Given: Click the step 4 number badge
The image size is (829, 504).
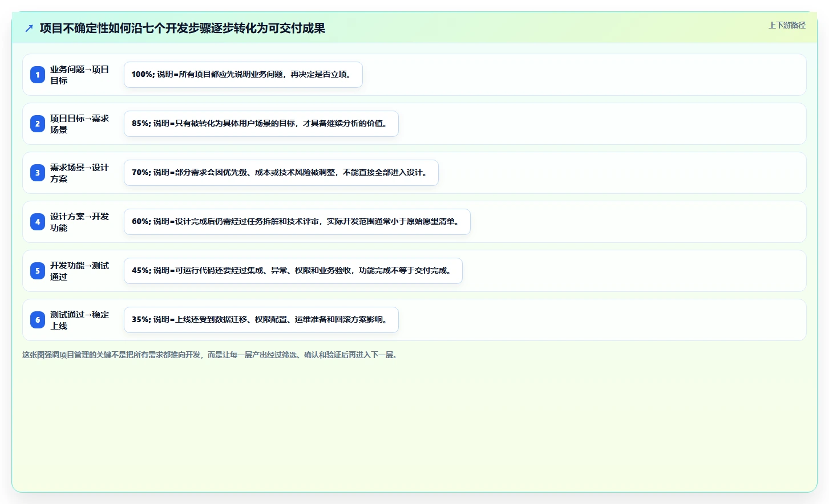Looking at the screenshot, I should (x=38, y=222).
